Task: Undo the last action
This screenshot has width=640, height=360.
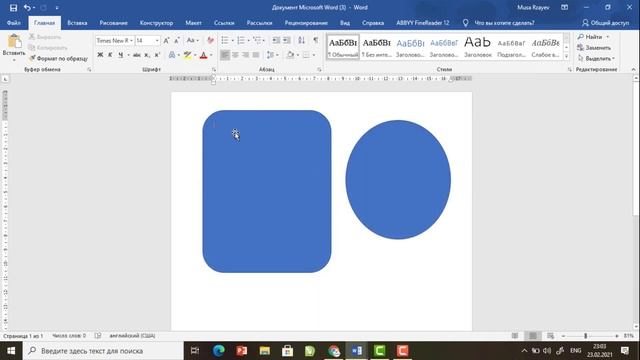Action: point(27,7)
